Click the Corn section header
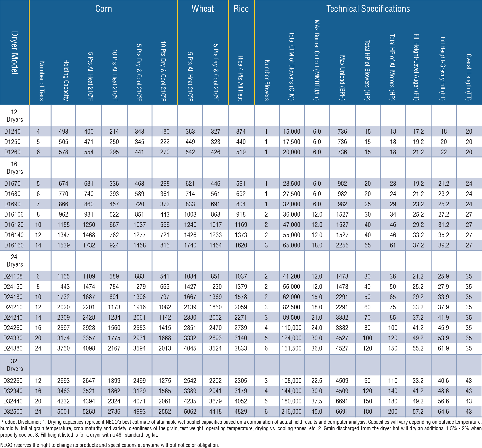Image resolution: width=482 pixels, height=448 pixels. click(103, 9)
